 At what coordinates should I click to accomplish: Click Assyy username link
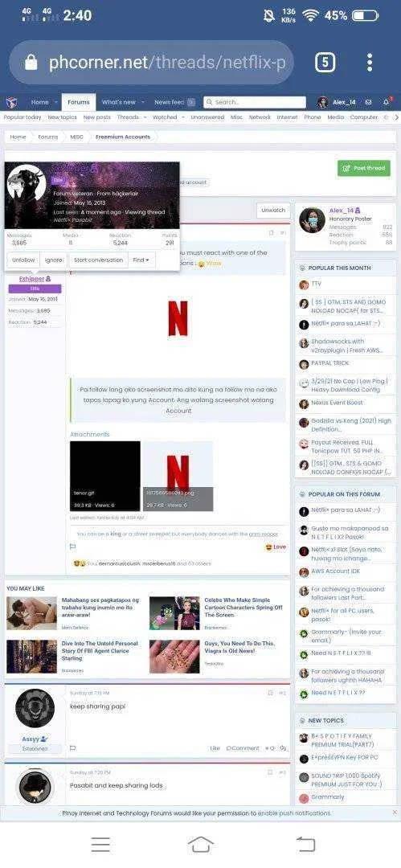tap(31, 739)
